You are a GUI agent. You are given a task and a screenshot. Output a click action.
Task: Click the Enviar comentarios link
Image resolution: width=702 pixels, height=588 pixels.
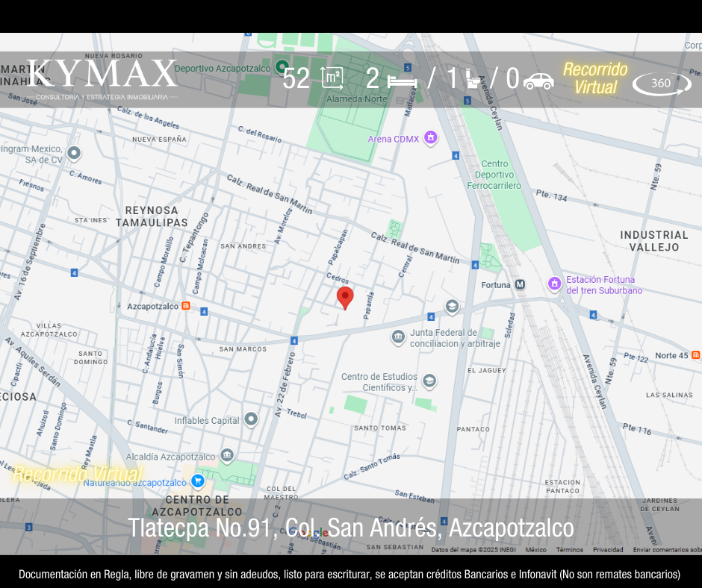tap(667, 549)
